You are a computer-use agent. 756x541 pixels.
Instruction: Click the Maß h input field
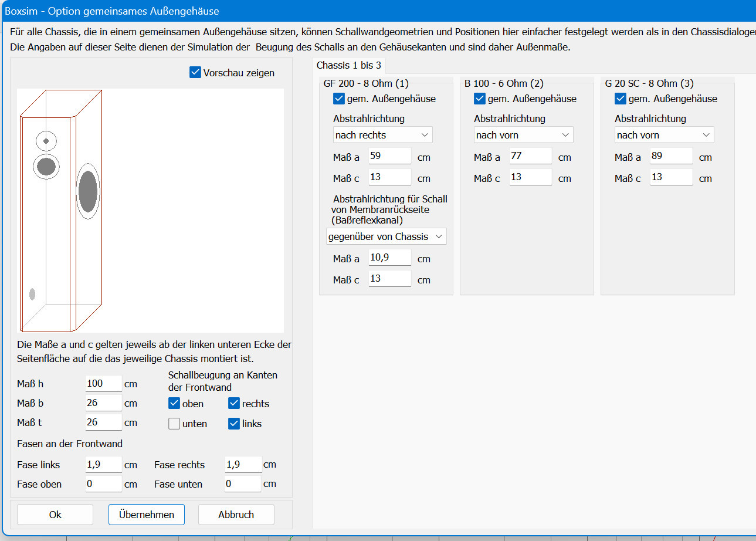(x=103, y=384)
